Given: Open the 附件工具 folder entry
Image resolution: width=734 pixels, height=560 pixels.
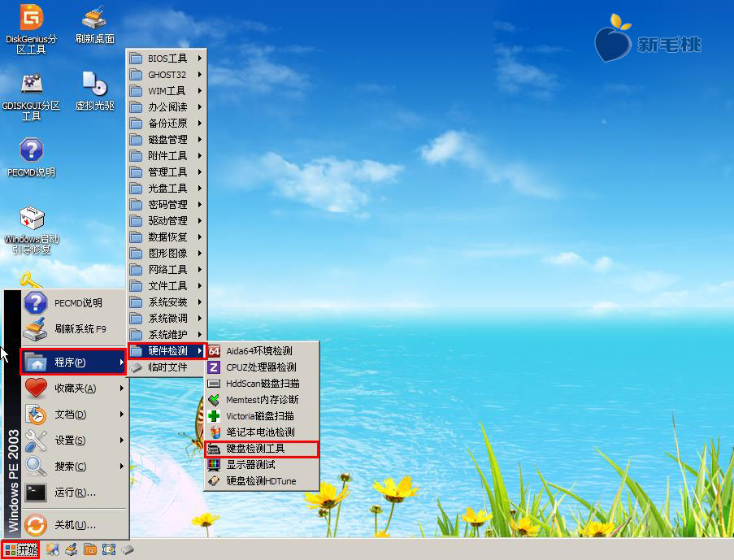Looking at the screenshot, I should click(x=167, y=155).
